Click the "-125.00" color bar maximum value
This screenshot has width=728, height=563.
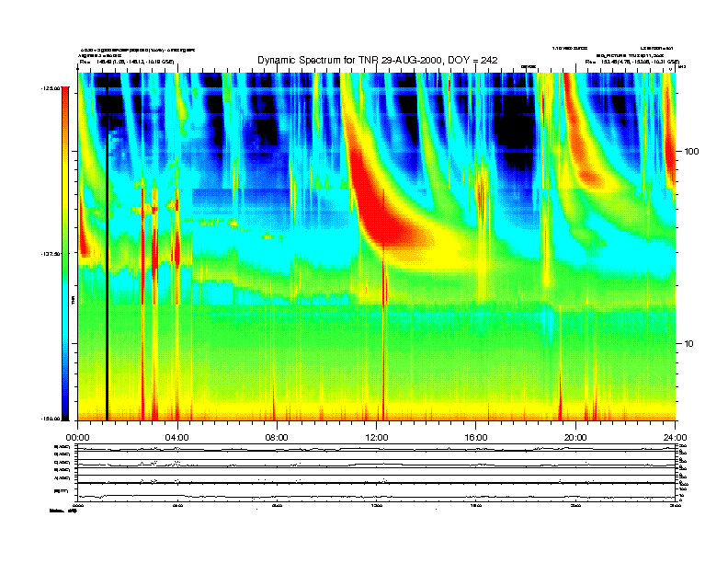51,87
